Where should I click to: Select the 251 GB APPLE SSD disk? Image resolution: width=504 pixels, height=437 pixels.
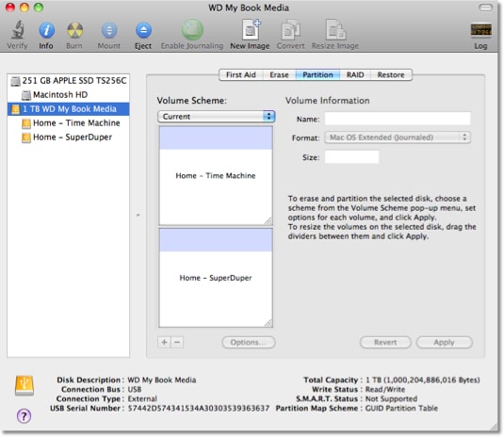coord(69,81)
